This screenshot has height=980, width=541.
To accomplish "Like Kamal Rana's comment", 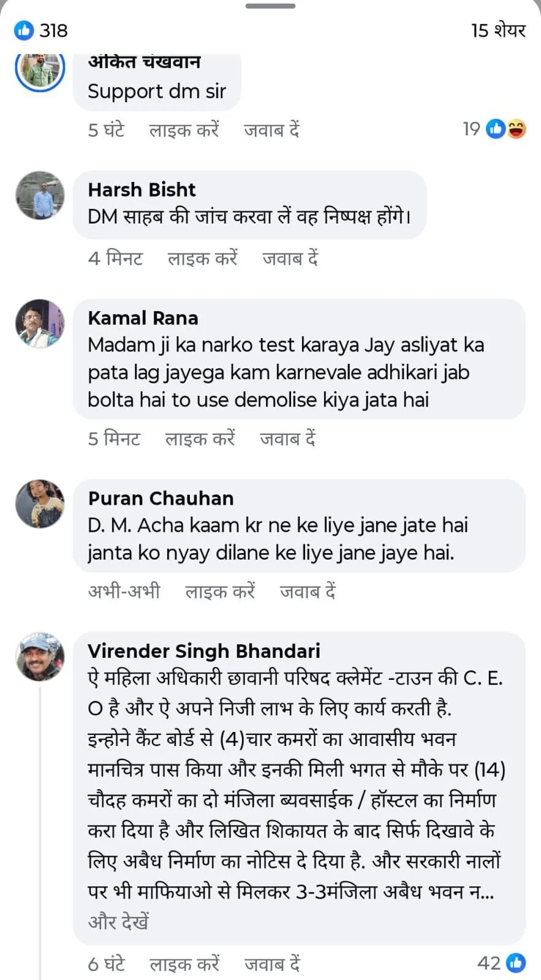I will coord(200,439).
